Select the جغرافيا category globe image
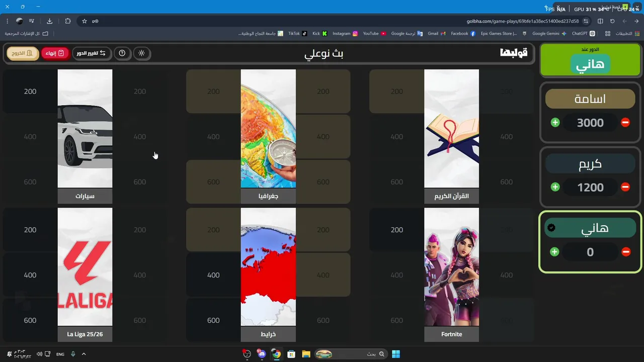Viewport: 644px width, 362px height. tap(268, 129)
